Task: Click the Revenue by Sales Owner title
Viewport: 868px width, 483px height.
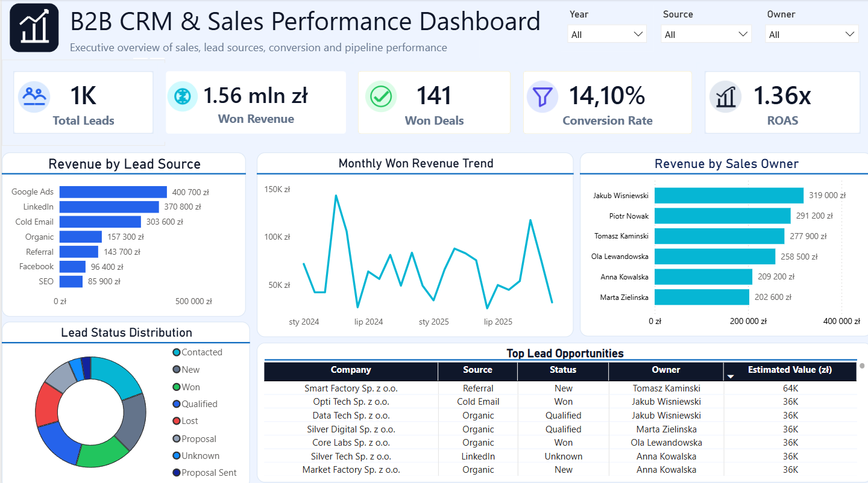Action: click(726, 164)
